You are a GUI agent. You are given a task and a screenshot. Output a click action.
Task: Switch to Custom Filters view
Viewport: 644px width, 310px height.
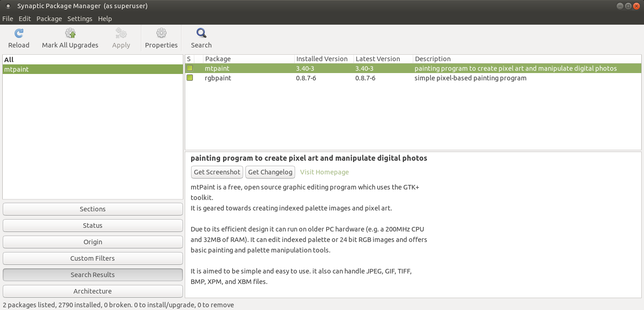(x=93, y=258)
